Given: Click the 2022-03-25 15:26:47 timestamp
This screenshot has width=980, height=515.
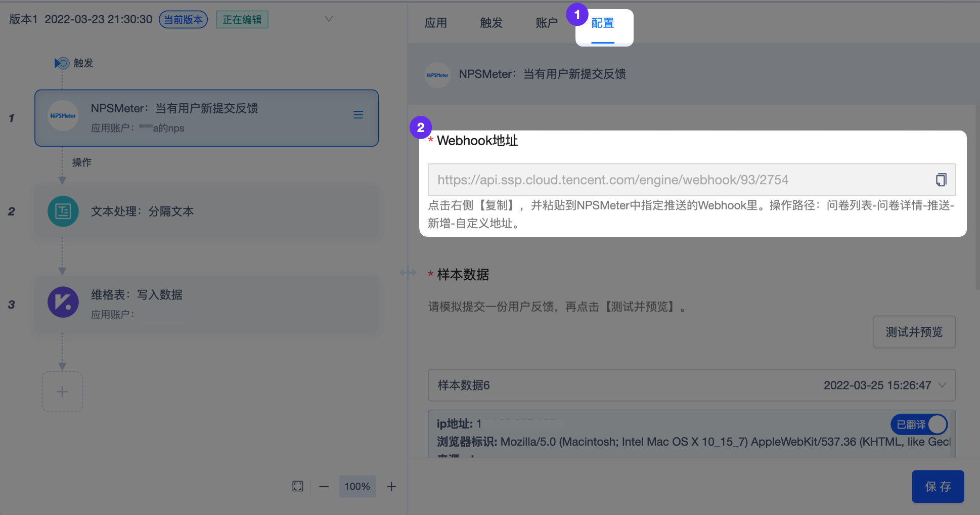Looking at the screenshot, I should pyautogui.click(x=877, y=385).
